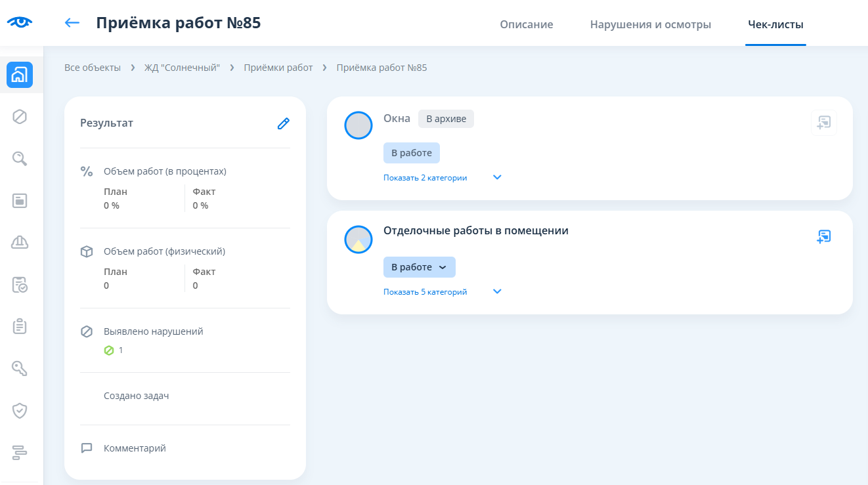Open the objects building icon in sidebar
868x485 pixels.
pyautogui.click(x=20, y=75)
